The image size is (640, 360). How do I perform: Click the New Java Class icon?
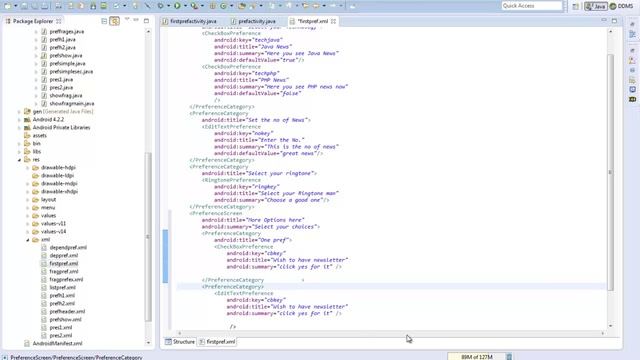pos(223,6)
